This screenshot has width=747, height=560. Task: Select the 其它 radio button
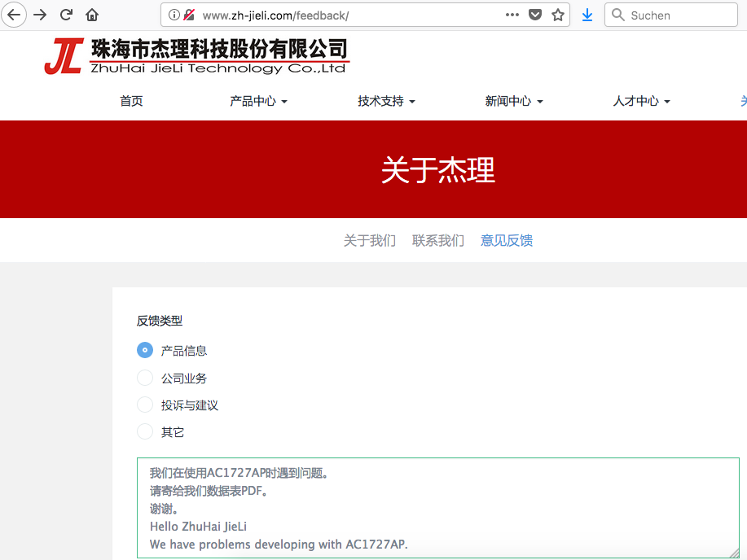pyautogui.click(x=145, y=431)
